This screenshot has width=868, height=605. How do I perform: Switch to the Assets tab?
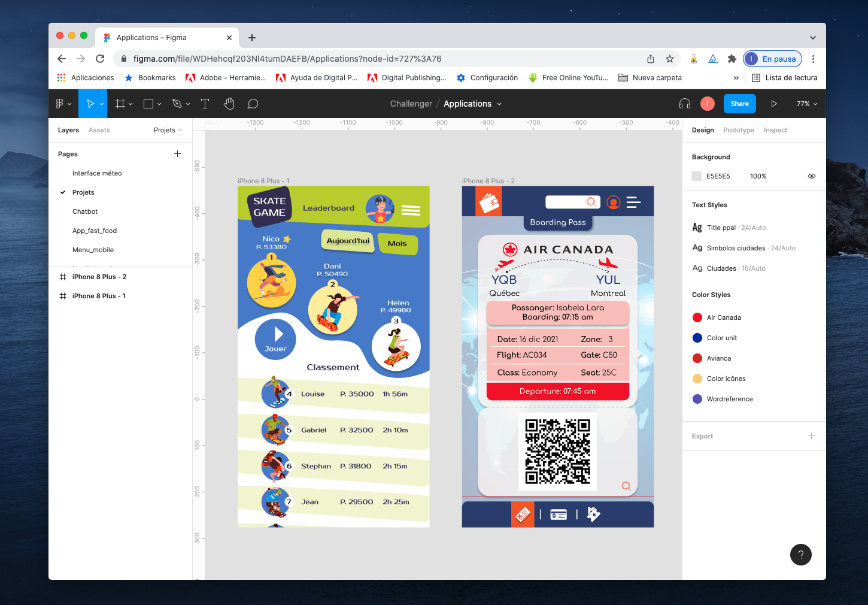[99, 130]
